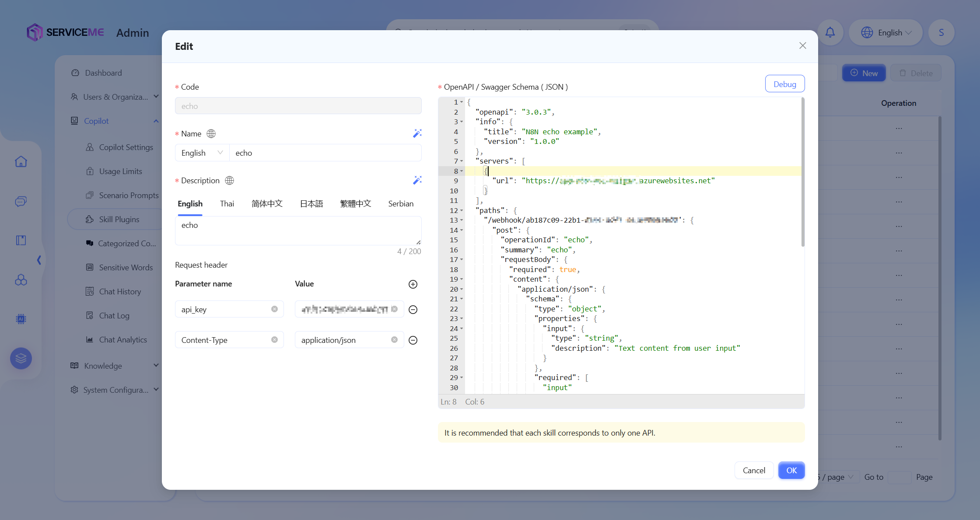Viewport: 980px width, 520px height.
Task: Click the home icon in the left rail
Action: click(21, 162)
